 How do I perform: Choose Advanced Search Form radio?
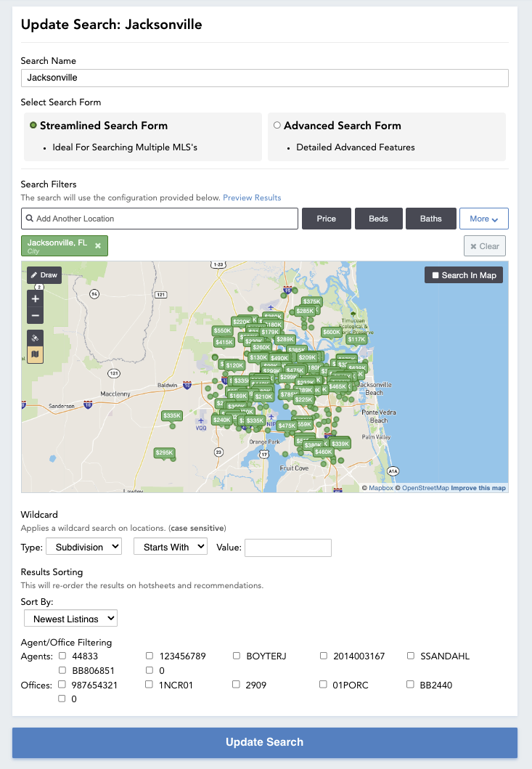[x=277, y=126]
